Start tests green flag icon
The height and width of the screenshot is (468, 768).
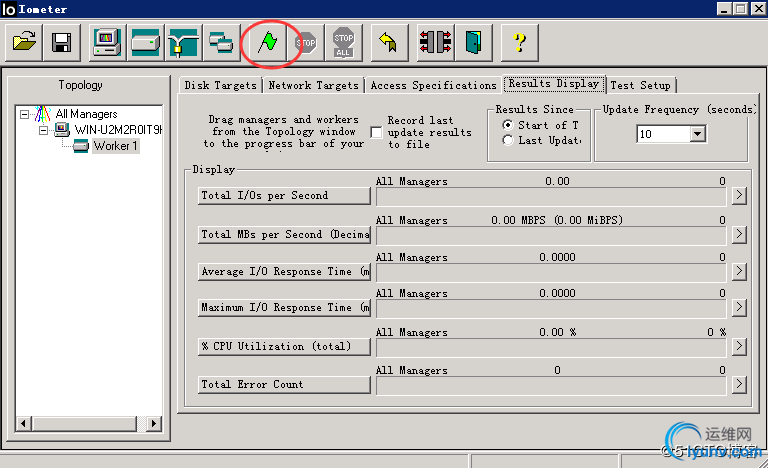coord(268,43)
